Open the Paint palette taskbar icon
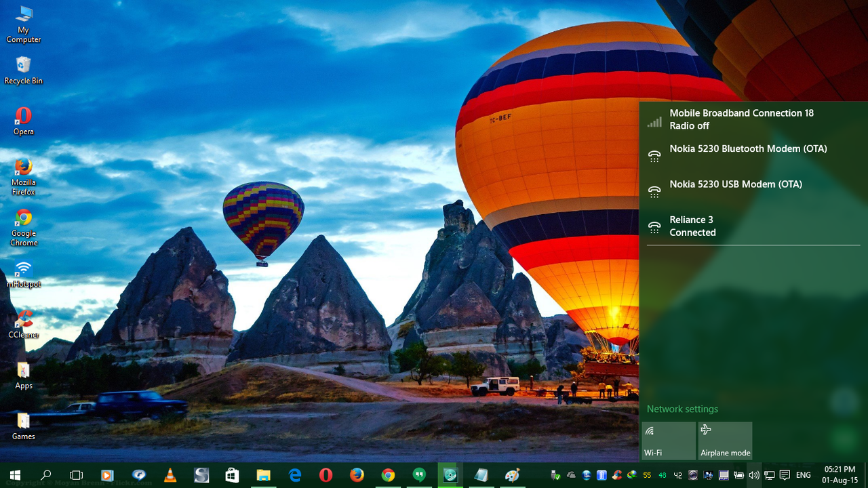 pyautogui.click(x=512, y=475)
